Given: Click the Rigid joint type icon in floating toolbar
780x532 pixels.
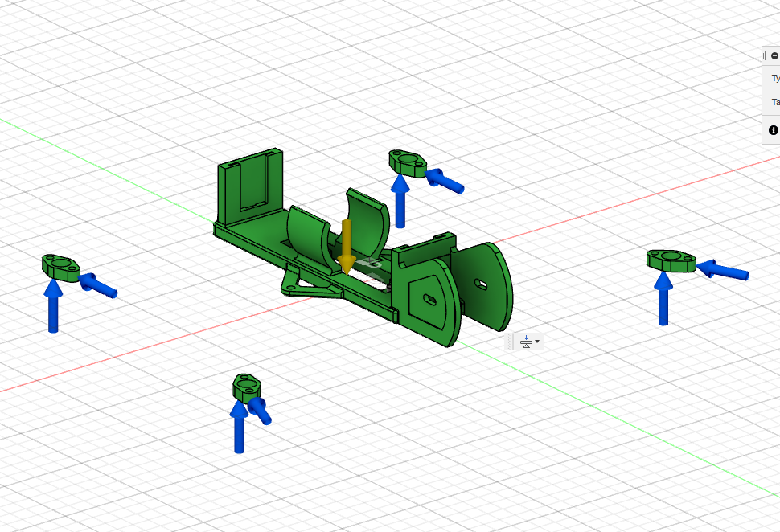Looking at the screenshot, I should click(526, 342).
